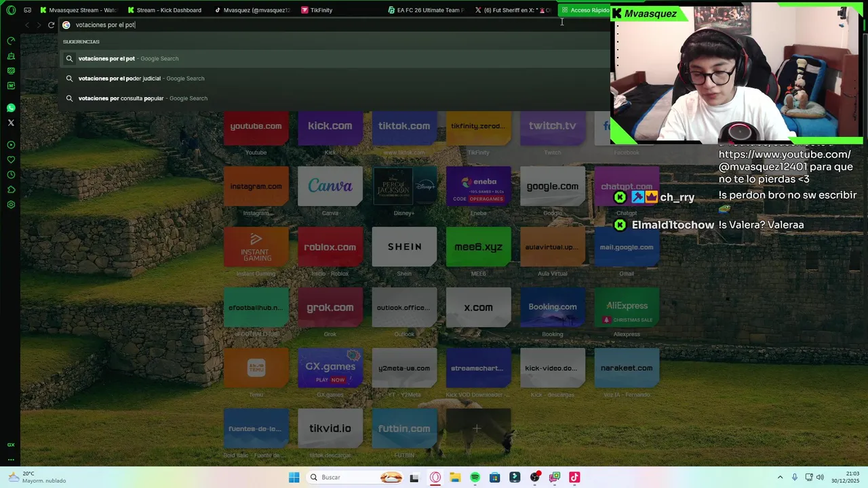Click the Windows Start button
The image size is (868, 488).
[x=294, y=477]
